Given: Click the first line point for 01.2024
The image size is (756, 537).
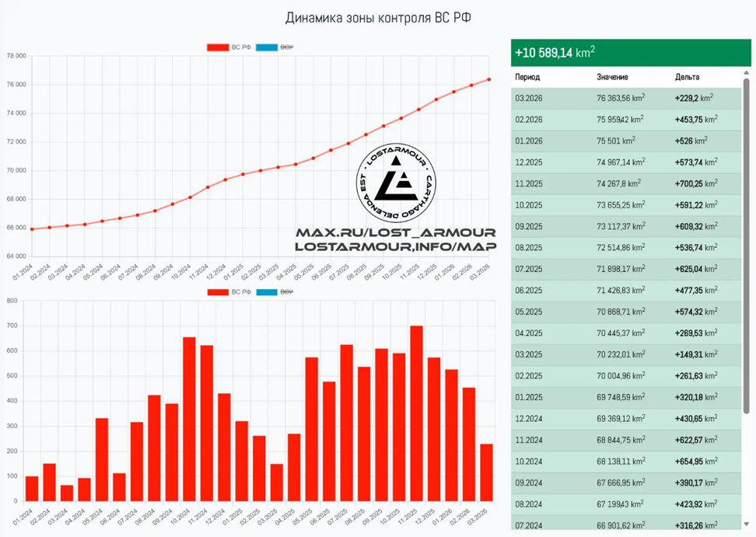Looking at the screenshot, I should (x=32, y=229).
